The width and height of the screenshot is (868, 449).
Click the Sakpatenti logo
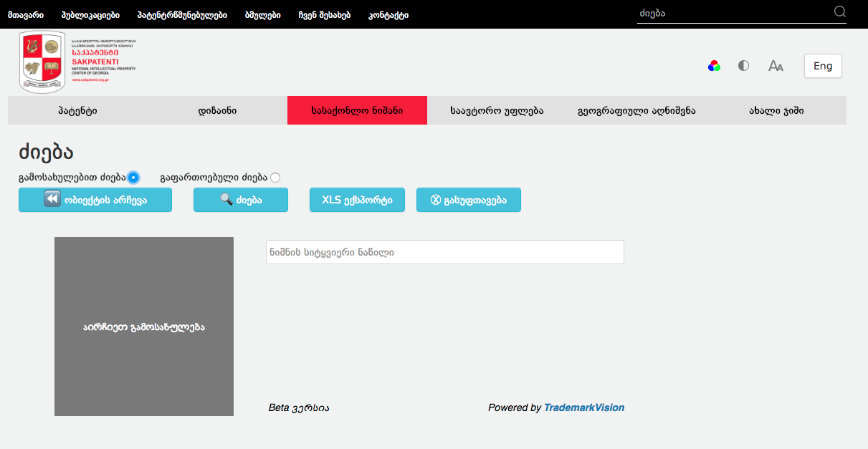[x=77, y=62]
